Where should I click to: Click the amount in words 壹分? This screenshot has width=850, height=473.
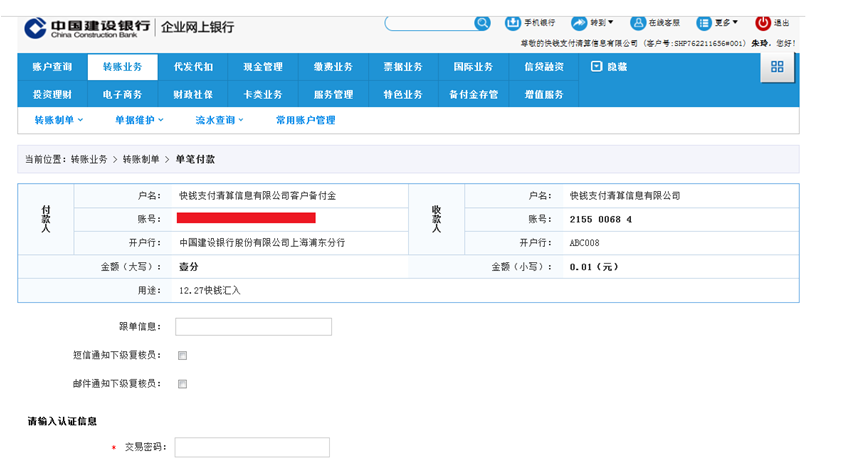tap(189, 267)
